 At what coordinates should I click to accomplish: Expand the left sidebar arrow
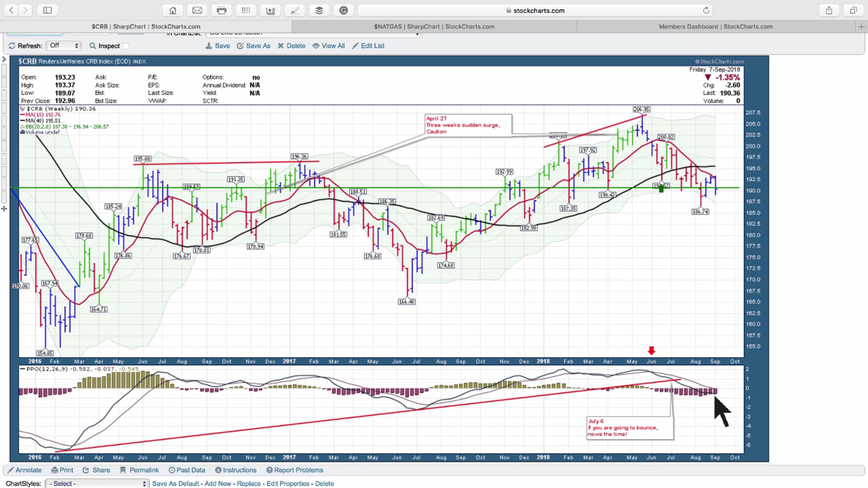[x=4, y=59]
